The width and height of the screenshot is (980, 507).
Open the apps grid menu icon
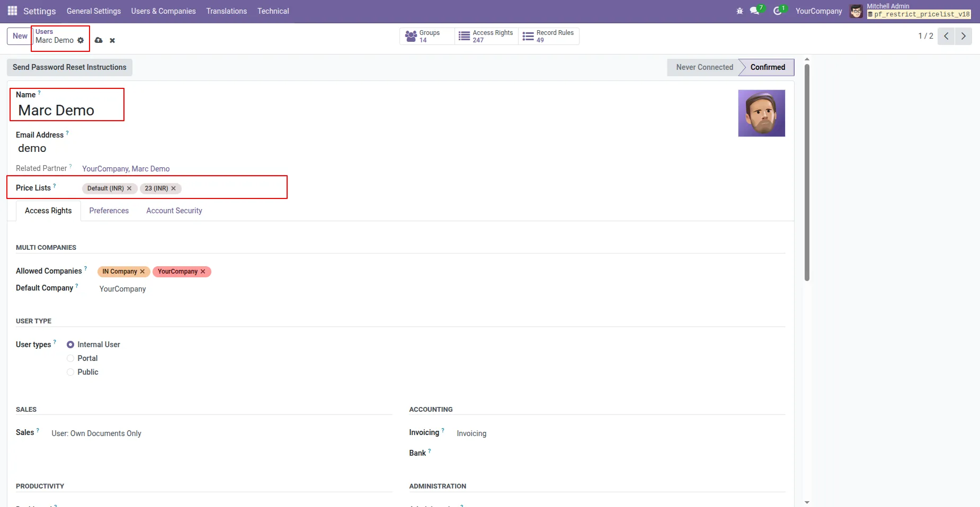point(12,11)
